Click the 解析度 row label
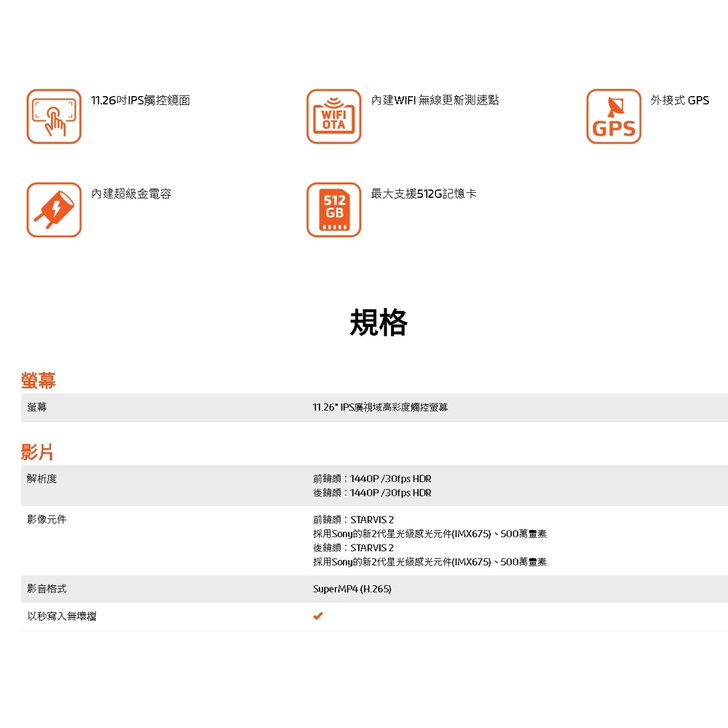The width and height of the screenshot is (728, 728). [41, 478]
